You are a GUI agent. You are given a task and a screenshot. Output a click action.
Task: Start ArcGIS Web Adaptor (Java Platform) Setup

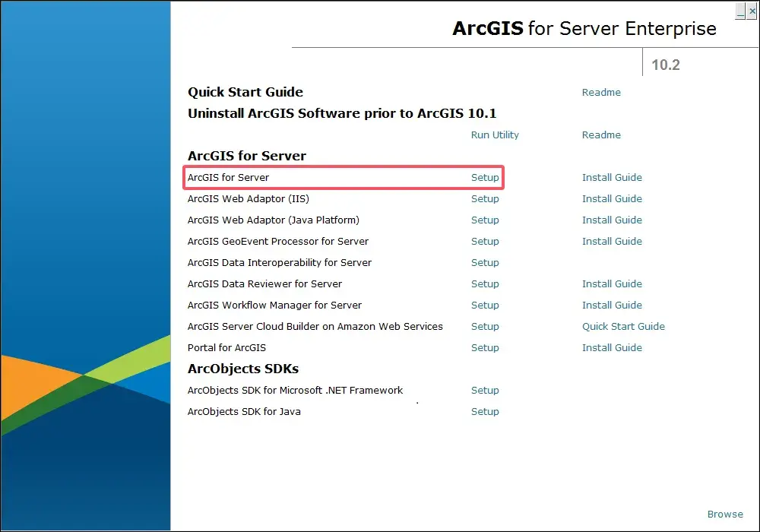pos(485,220)
